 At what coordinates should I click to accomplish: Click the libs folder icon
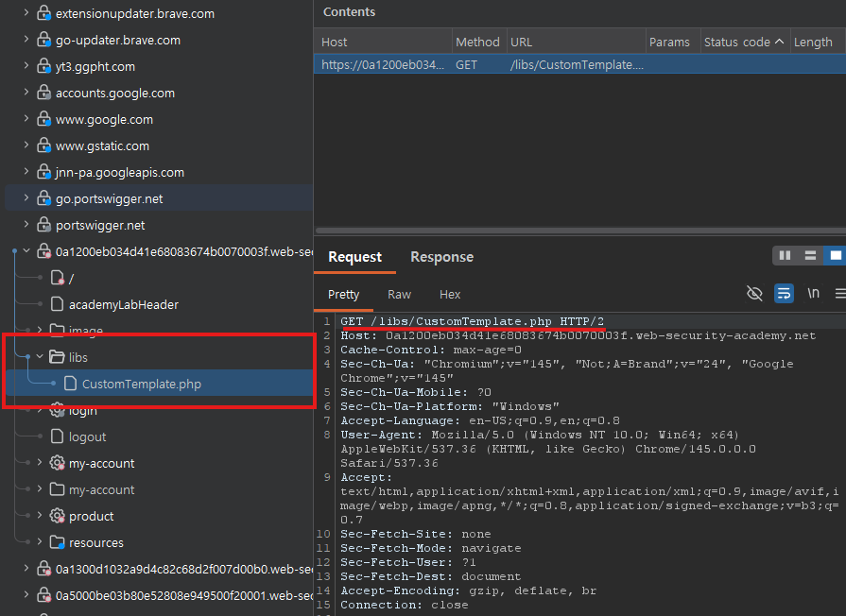tap(57, 357)
